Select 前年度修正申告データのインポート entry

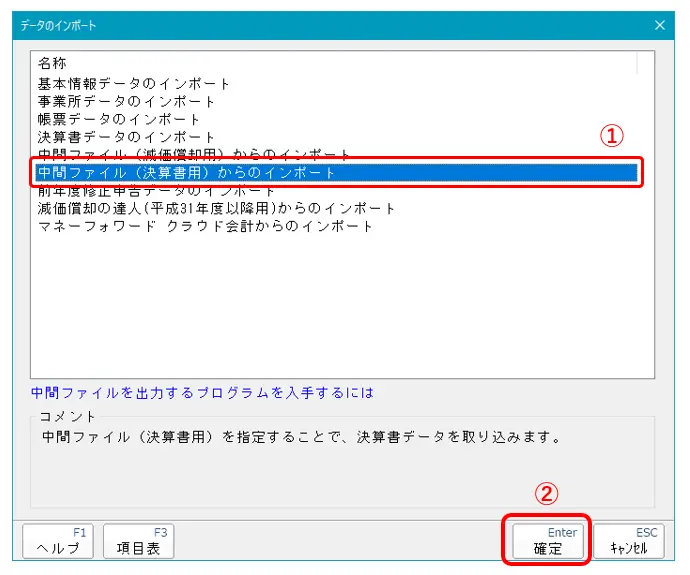click(x=156, y=191)
